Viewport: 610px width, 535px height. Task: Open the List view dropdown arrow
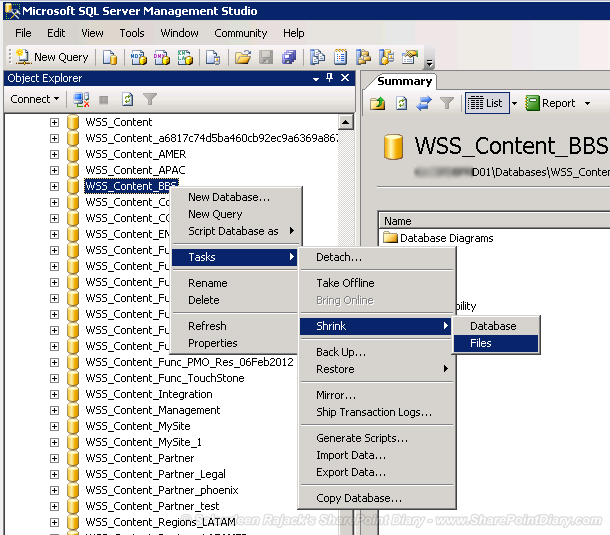click(x=514, y=103)
